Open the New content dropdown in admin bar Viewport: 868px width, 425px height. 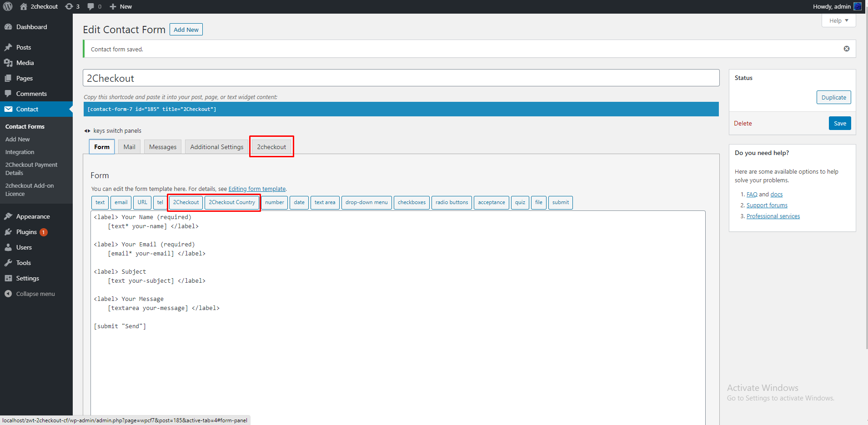pos(121,6)
